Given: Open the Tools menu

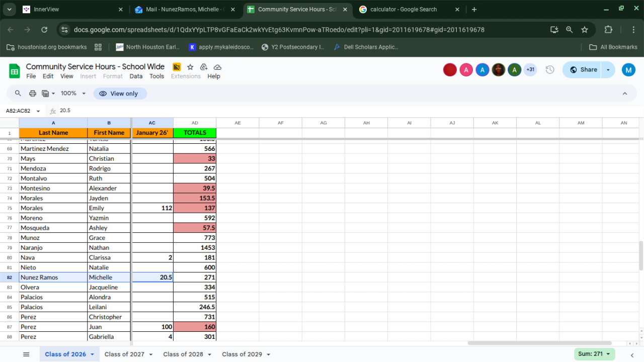Looking at the screenshot, I should coord(157,76).
